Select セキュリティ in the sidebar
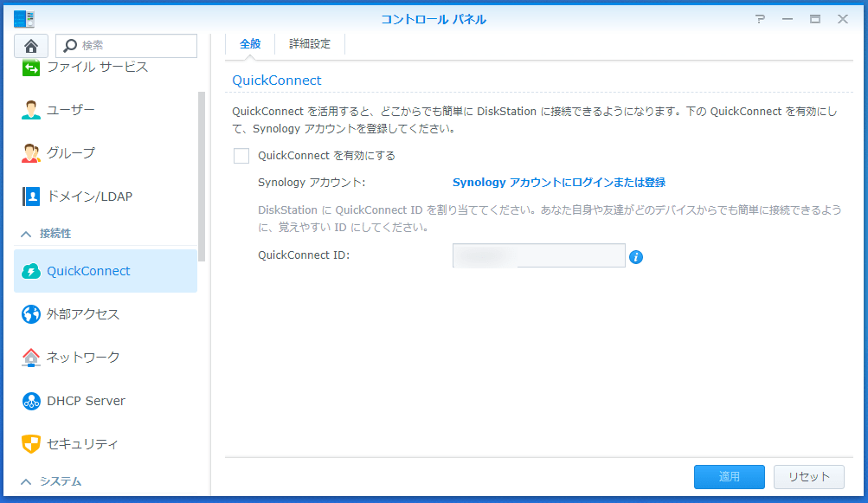This screenshot has height=503, width=868. [106, 444]
